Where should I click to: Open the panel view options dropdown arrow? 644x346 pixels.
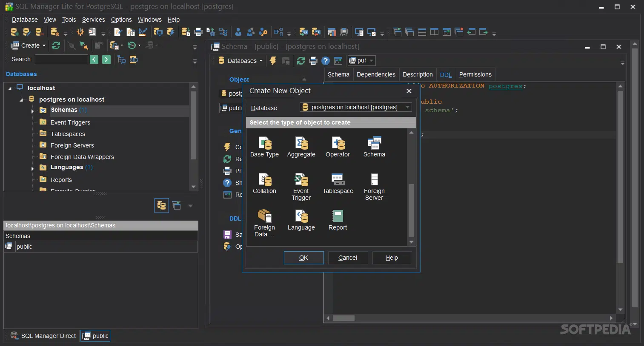pos(190,206)
